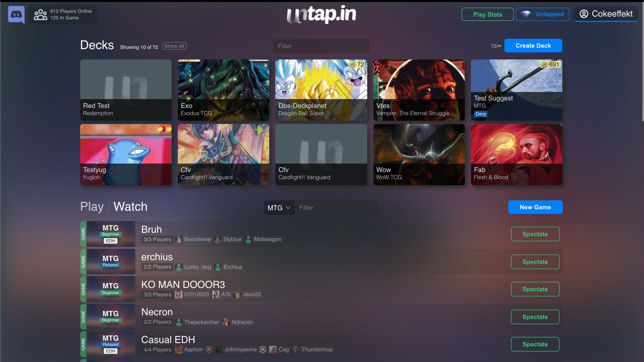Spectate the Necron game
Image resolution: width=644 pixels, height=362 pixels.
point(535,317)
